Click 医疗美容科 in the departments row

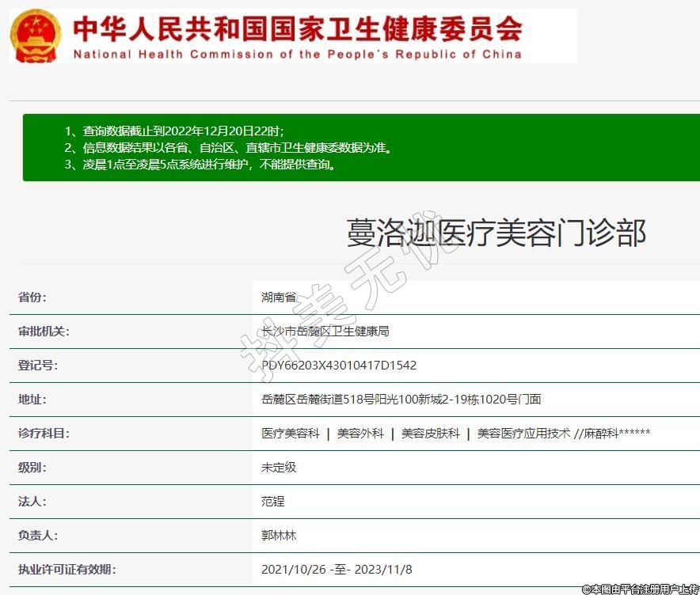tap(291, 434)
